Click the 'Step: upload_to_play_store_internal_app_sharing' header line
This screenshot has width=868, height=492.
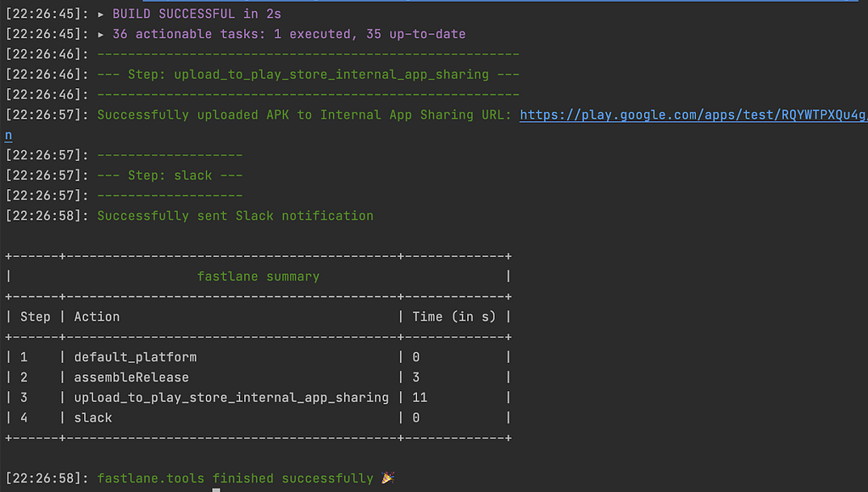point(309,75)
